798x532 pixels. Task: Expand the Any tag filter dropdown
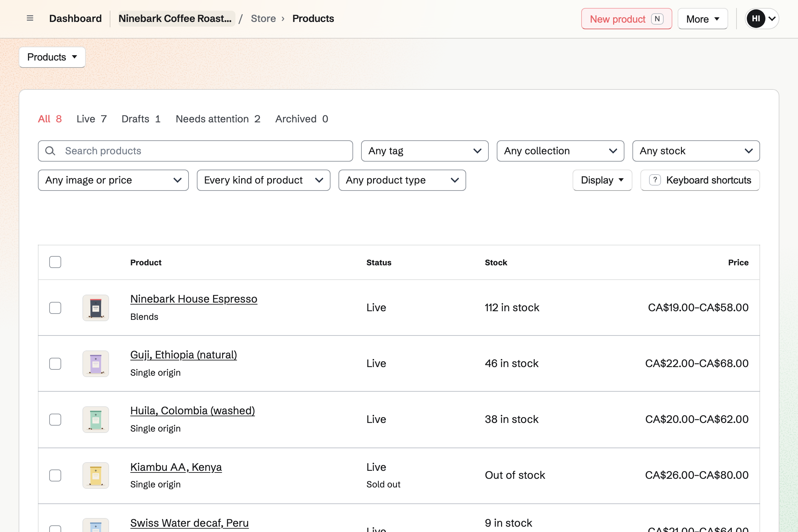425,151
